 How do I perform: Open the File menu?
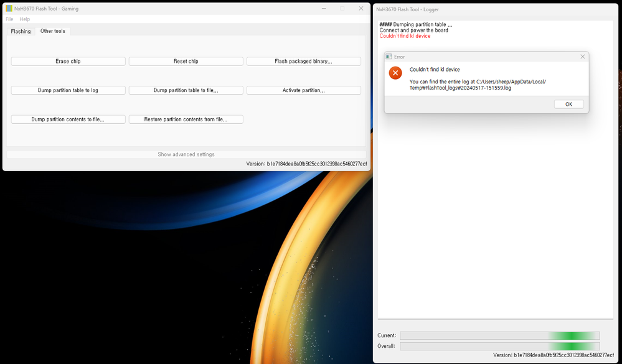click(x=9, y=19)
